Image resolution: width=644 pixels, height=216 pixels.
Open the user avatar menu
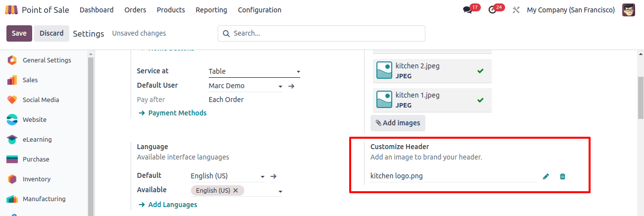(x=629, y=10)
